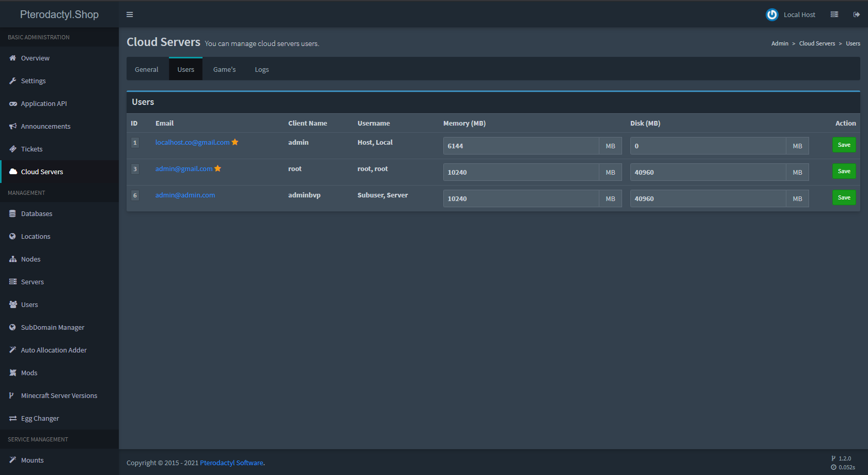Switch to the General tab
The image size is (868, 475).
point(146,69)
